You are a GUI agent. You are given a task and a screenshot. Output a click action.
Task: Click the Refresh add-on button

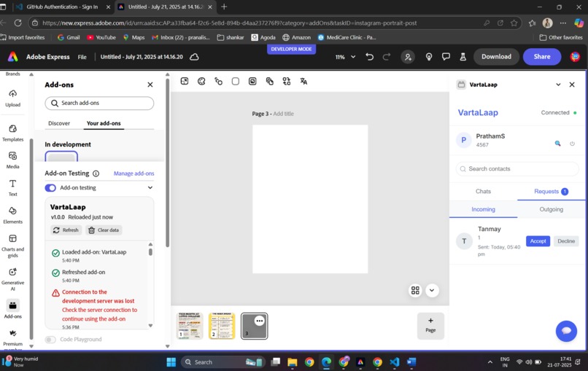(66, 230)
